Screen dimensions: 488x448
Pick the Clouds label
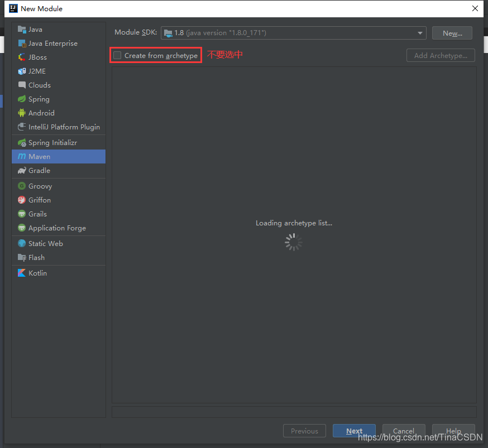click(40, 85)
